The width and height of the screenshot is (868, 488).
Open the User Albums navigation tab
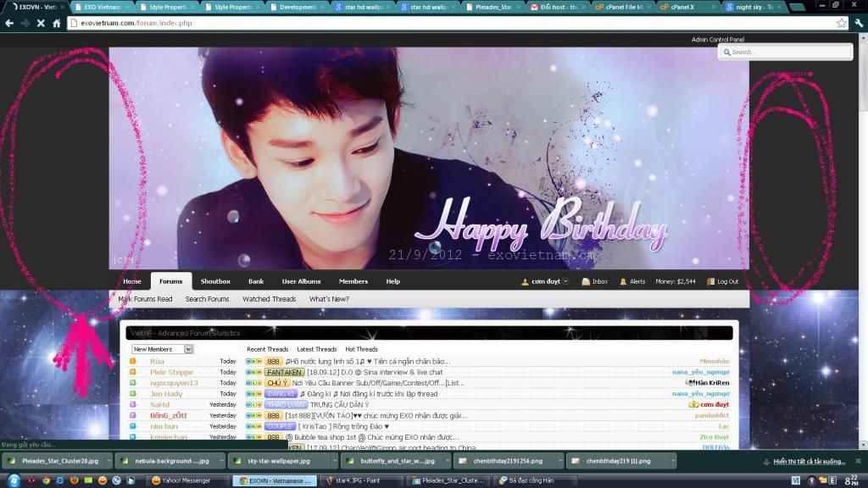tap(301, 281)
